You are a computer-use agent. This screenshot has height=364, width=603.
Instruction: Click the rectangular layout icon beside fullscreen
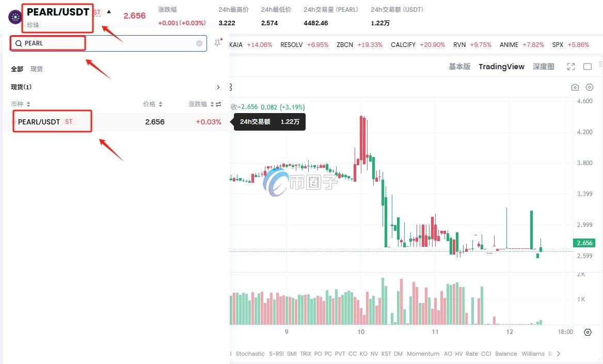(588, 67)
